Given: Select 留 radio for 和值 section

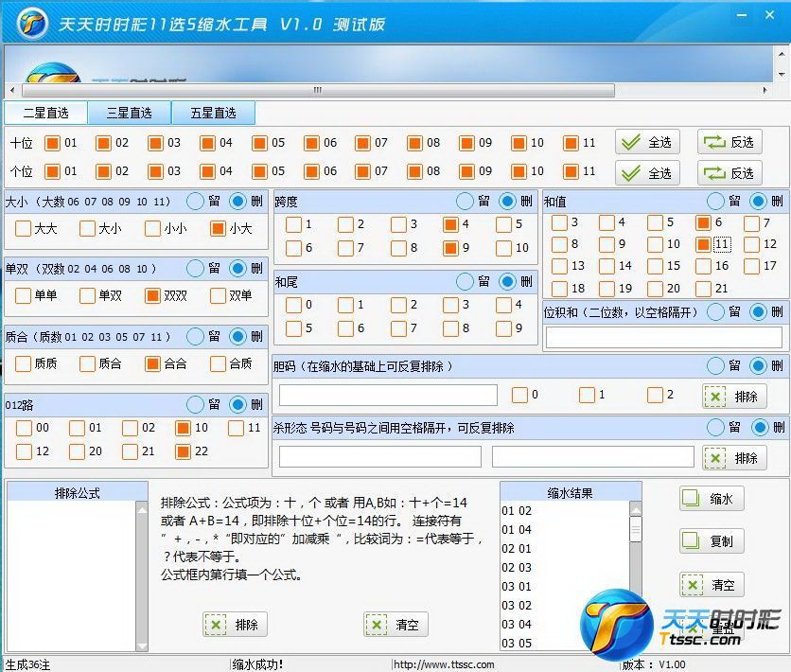Looking at the screenshot, I should coord(715,202).
